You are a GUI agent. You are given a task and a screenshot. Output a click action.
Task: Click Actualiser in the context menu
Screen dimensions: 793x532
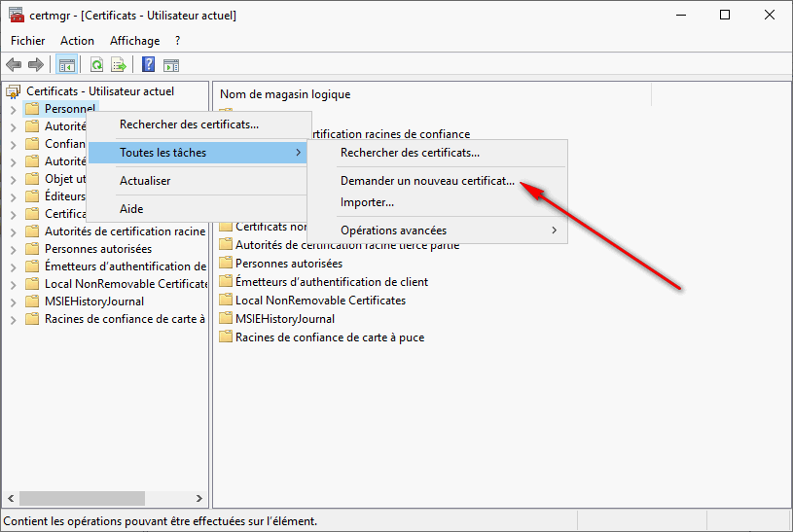tap(145, 181)
